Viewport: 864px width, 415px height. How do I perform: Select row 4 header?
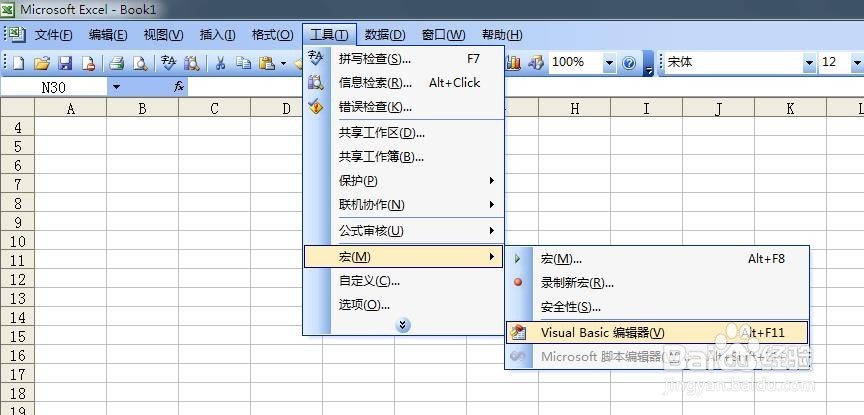point(18,127)
